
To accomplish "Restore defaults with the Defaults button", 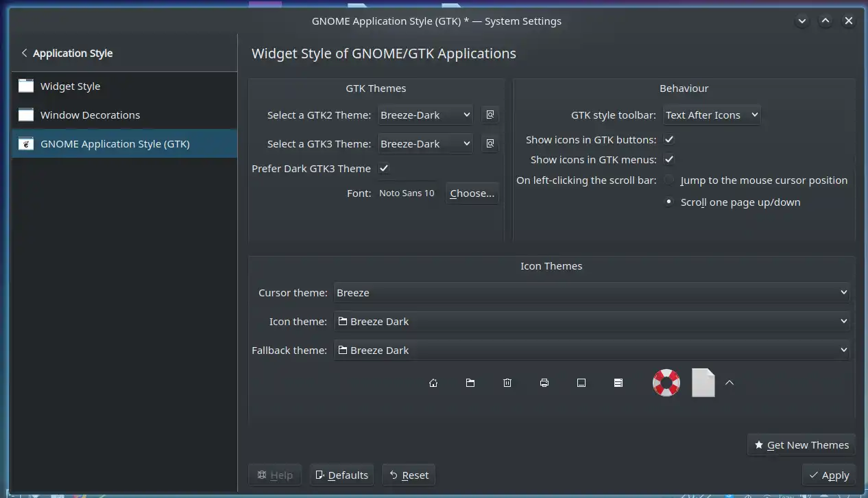I will pos(341,475).
